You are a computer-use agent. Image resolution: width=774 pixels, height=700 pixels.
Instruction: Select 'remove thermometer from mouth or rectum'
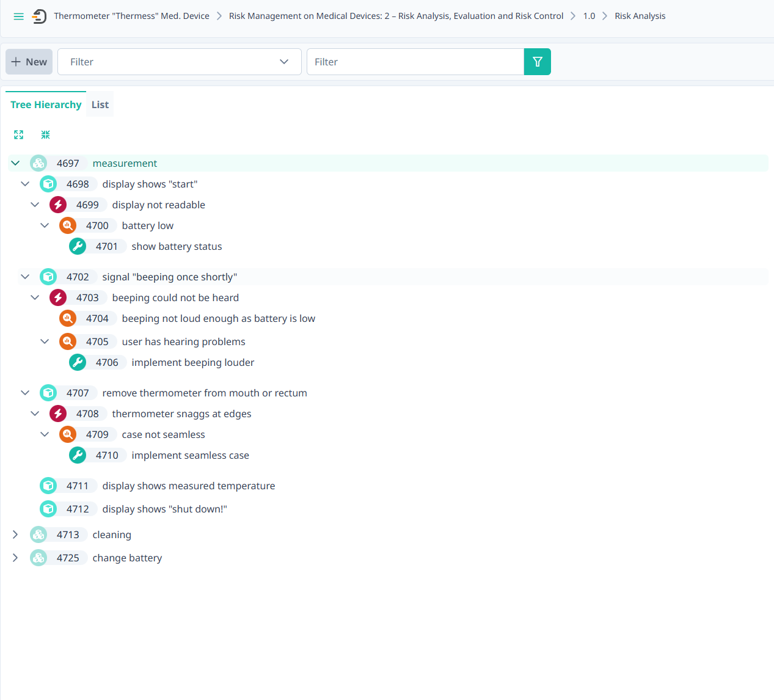[205, 393]
